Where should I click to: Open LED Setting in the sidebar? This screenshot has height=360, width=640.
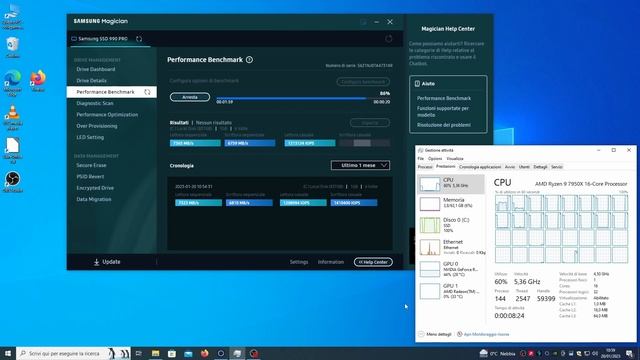coord(90,138)
